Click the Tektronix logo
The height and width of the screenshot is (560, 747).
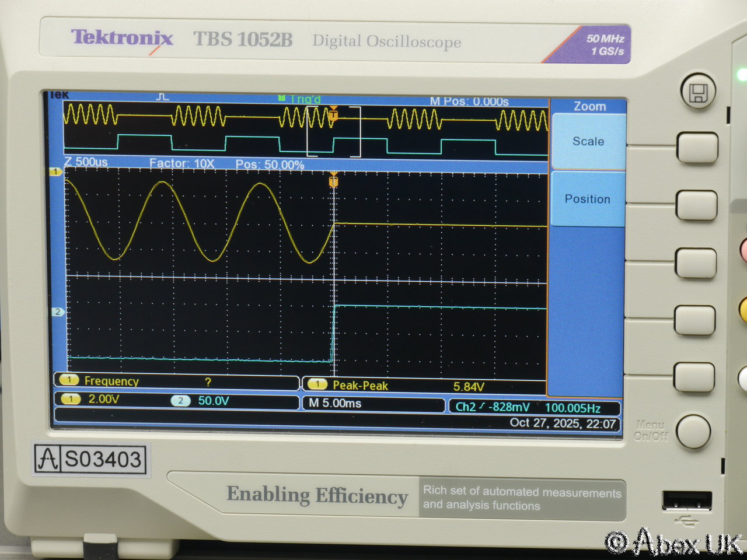[x=122, y=38]
